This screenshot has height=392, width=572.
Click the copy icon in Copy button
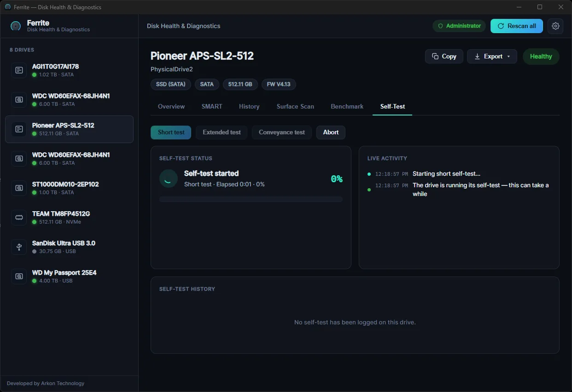(x=435, y=57)
